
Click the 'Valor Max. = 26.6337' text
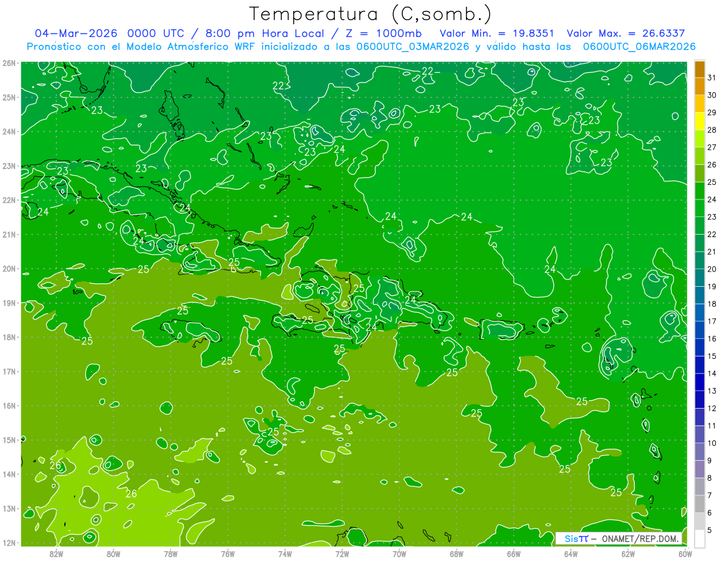click(625, 33)
